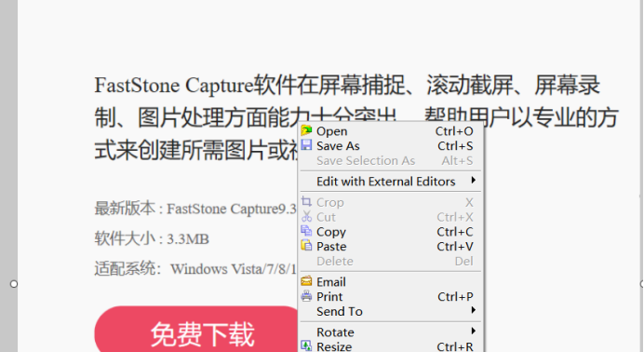Choose Save As from the context menu

[391, 146]
